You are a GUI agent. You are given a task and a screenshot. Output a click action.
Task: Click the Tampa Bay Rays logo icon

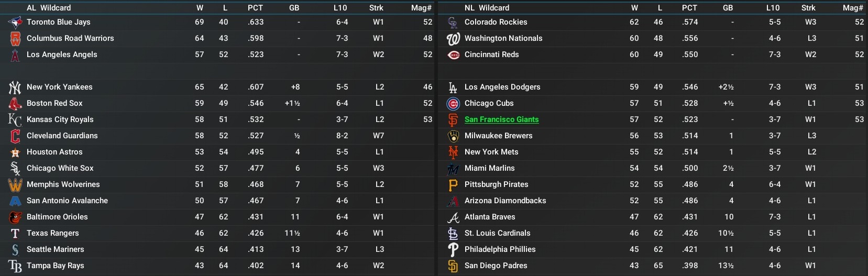click(15, 266)
